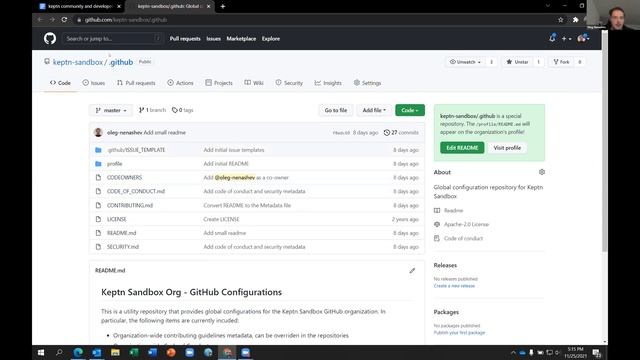Open the Windows notification center icon

point(596,353)
